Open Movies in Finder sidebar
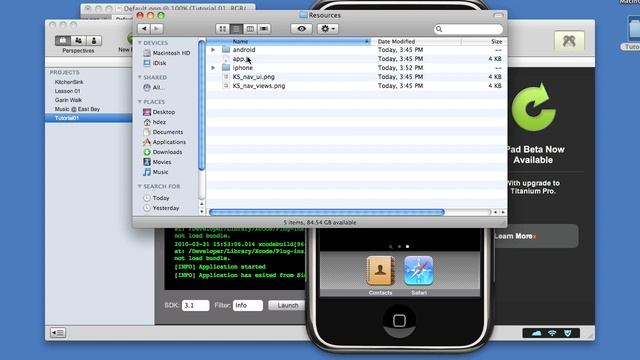640x360 pixels. (x=158, y=162)
